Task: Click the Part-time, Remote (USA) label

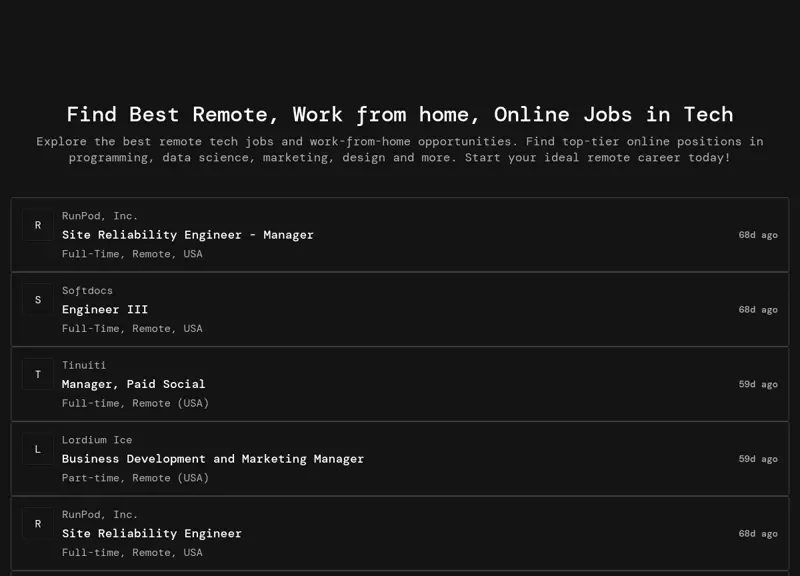Action: [x=135, y=477]
